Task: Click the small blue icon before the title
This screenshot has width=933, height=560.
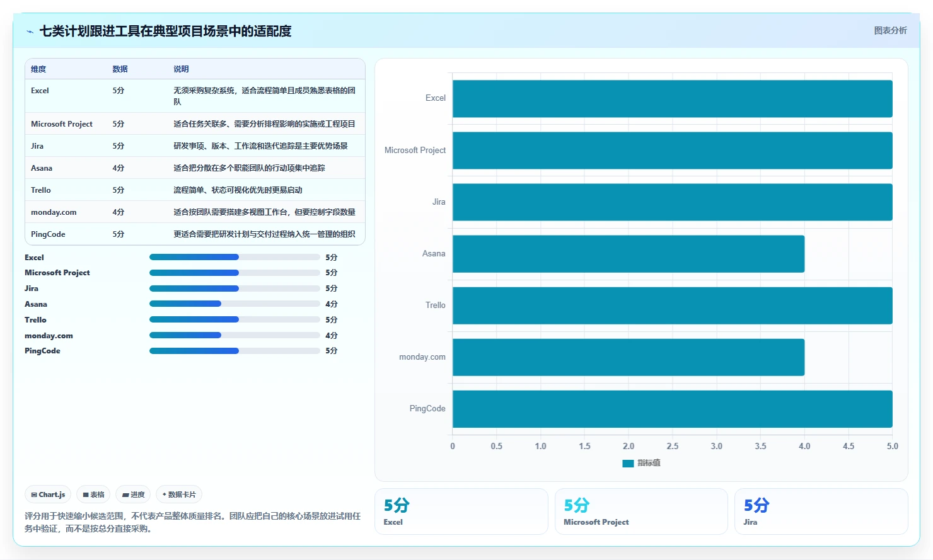Action: [30, 31]
